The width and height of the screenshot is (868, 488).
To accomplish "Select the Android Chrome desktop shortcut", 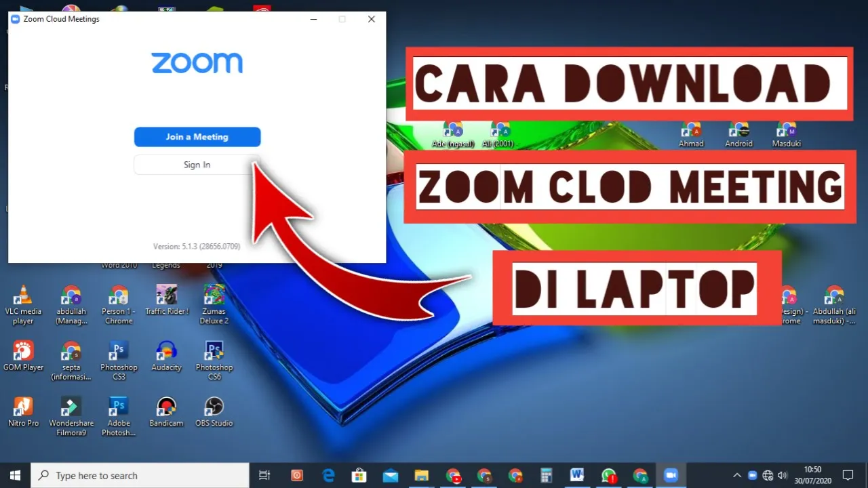I will [x=739, y=134].
